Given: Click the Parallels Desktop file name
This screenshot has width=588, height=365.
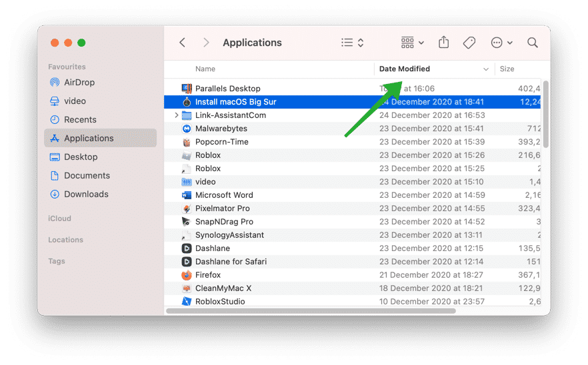Looking at the screenshot, I should tap(227, 89).
